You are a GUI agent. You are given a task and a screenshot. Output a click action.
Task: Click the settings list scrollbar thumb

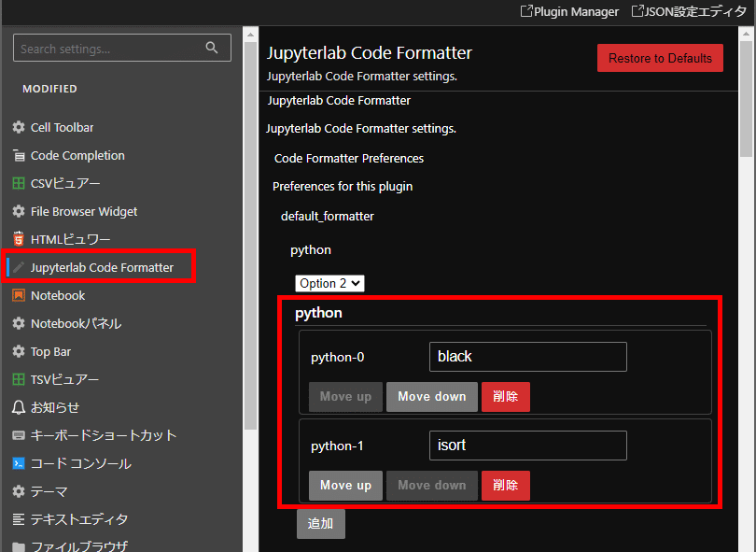click(250, 235)
